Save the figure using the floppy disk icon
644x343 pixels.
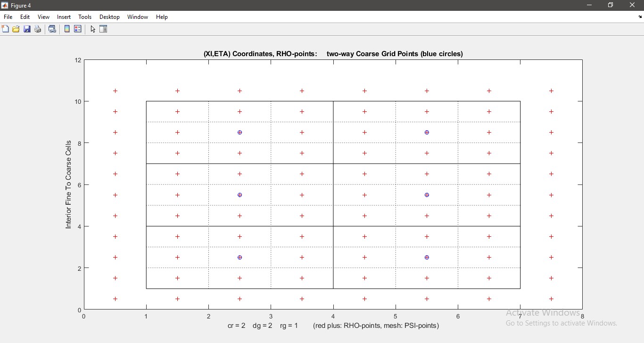tap(27, 29)
